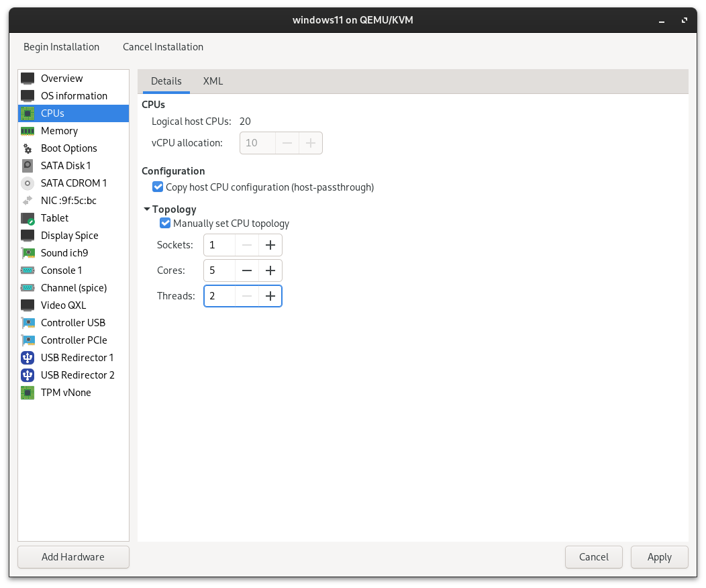Click the Apply button
Viewport: 706px width, 588px height.
(659, 557)
